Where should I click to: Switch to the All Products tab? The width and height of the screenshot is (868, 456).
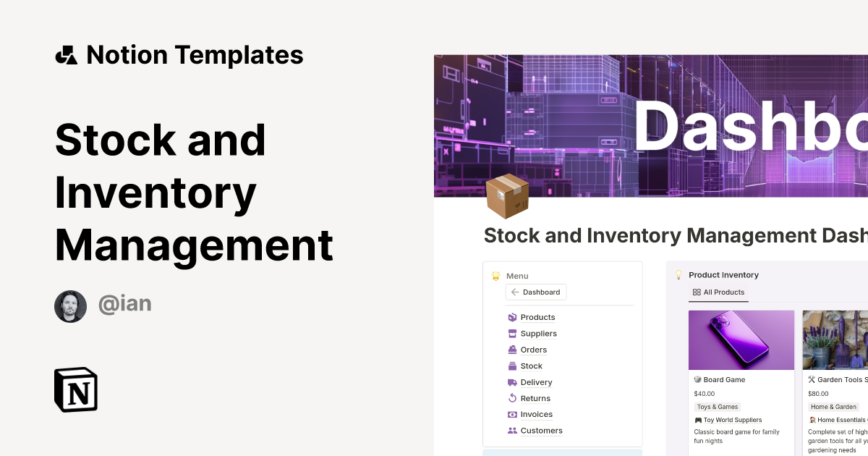718,292
